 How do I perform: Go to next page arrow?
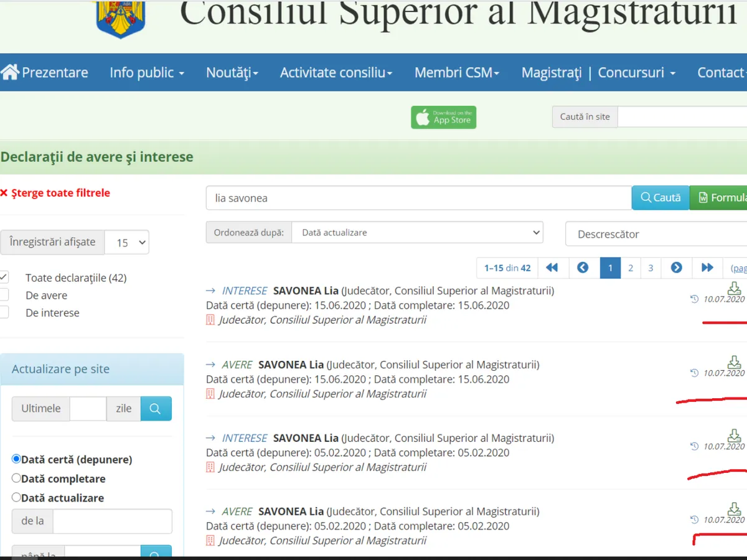click(677, 268)
